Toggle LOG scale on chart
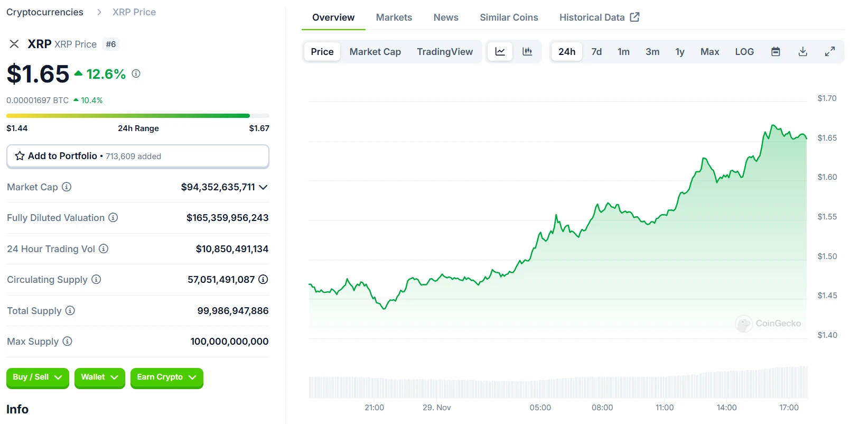This screenshot has width=868, height=424. [x=744, y=52]
